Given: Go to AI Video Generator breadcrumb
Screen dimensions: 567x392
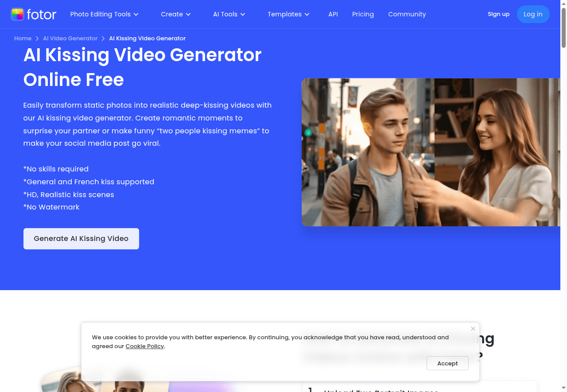Looking at the screenshot, I should 70,39.
